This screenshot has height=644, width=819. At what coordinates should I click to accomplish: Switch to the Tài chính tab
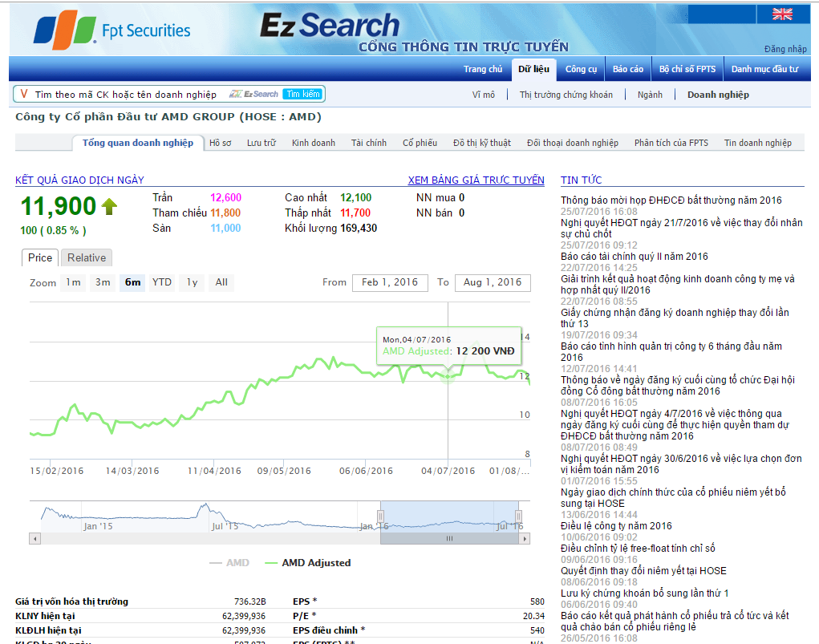(x=369, y=143)
